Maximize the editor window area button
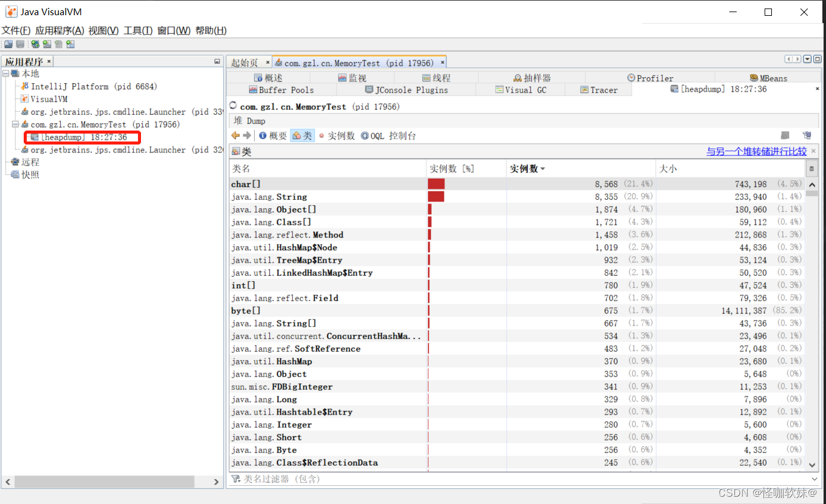This screenshot has height=504, width=826. [x=817, y=59]
